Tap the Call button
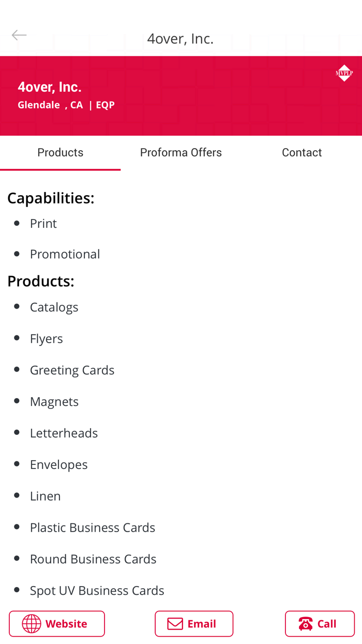Image resolution: width=362 pixels, height=644 pixels. (x=321, y=624)
